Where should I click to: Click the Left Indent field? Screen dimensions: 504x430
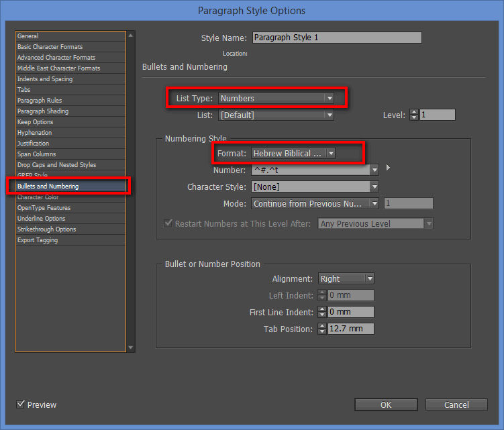pos(351,295)
